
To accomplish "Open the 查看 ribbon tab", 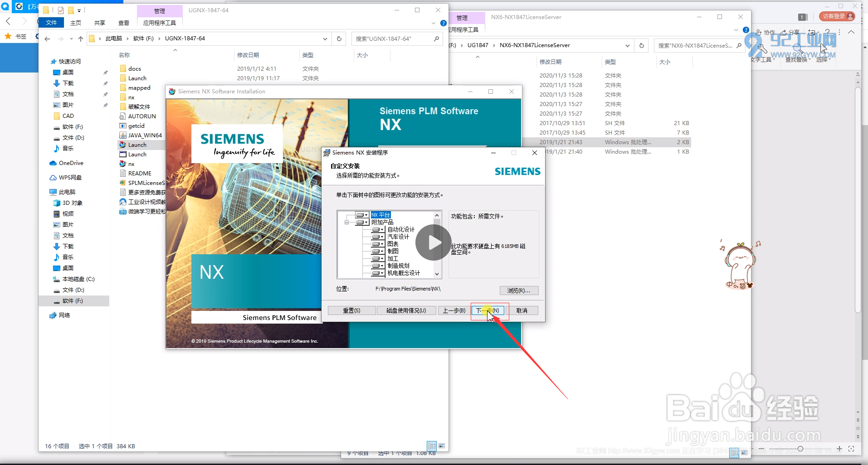I will [x=124, y=23].
